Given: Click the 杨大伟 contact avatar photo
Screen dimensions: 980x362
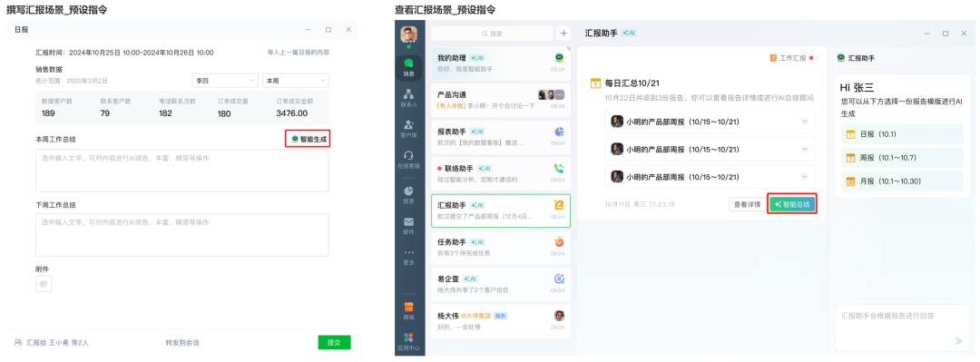Looking at the screenshot, I should [559, 316].
